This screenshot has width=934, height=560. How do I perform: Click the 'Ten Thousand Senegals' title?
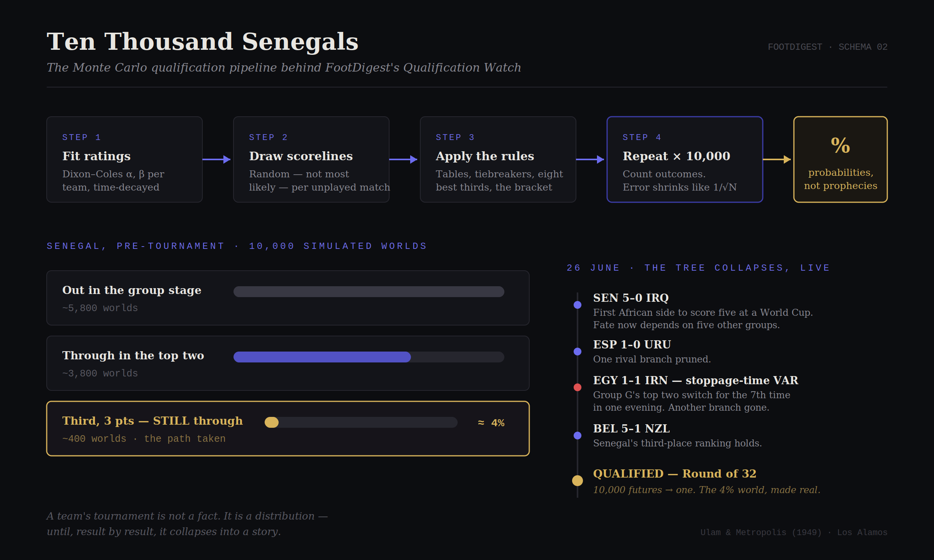202,41
